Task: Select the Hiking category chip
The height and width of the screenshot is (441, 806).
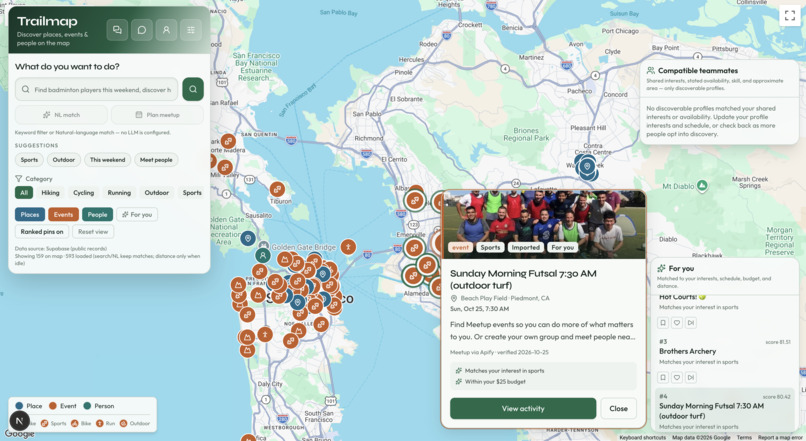Action: (50, 193)
